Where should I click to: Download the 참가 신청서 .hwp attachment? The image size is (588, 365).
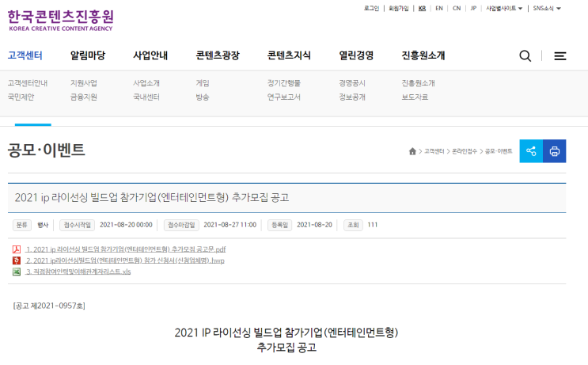tap(125, 260)
